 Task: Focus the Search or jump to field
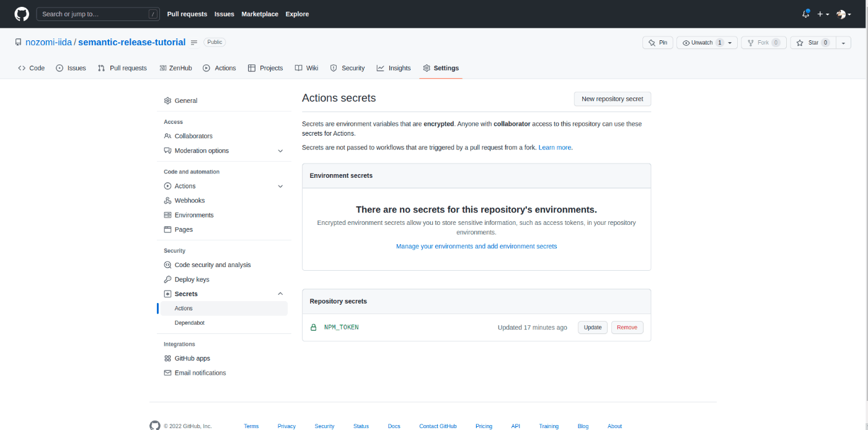point(98,14)
